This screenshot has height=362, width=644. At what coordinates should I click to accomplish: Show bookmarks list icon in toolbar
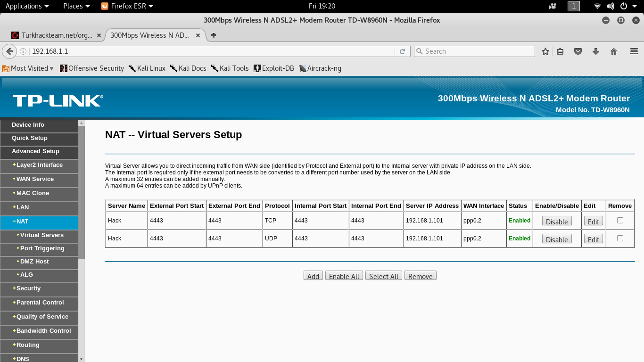pos(560,51)
